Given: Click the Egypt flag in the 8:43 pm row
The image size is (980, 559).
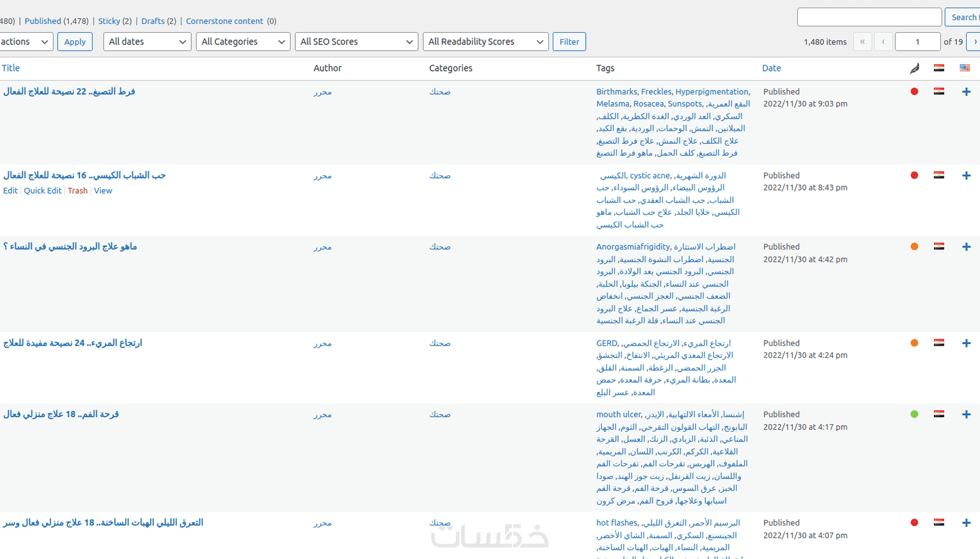Looking at the screenshot, I should pyautogui.click(x=939, y=175).
